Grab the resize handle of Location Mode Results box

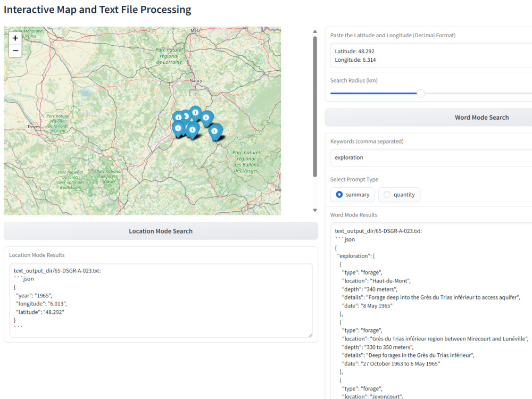click(x=310, y=335)
